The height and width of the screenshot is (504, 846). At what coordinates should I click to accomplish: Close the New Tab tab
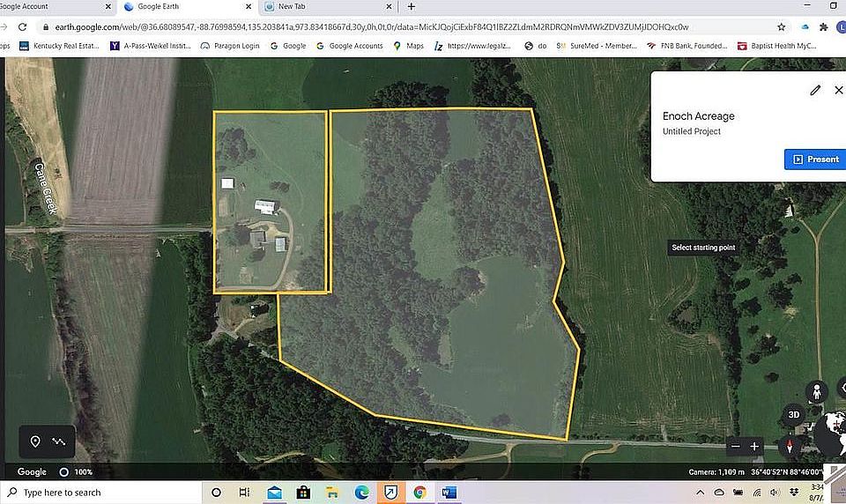389,6
